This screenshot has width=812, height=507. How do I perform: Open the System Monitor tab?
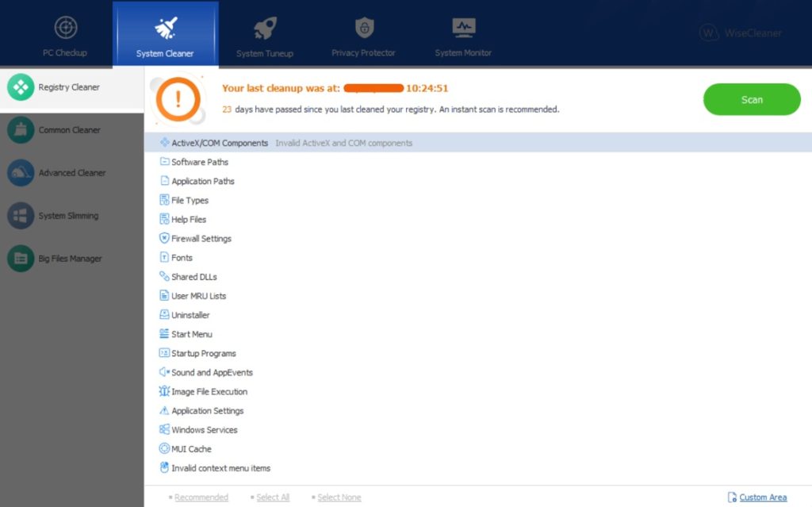[x=462, y=32]
